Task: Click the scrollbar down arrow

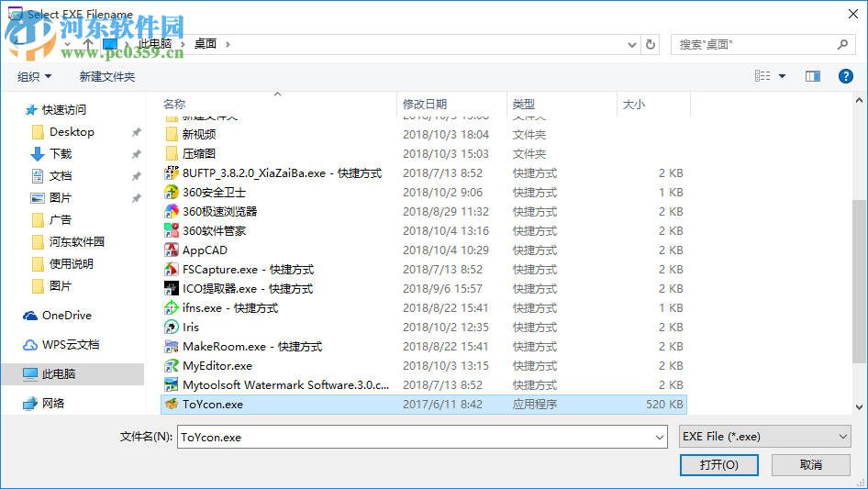Action: pos(859,407)
